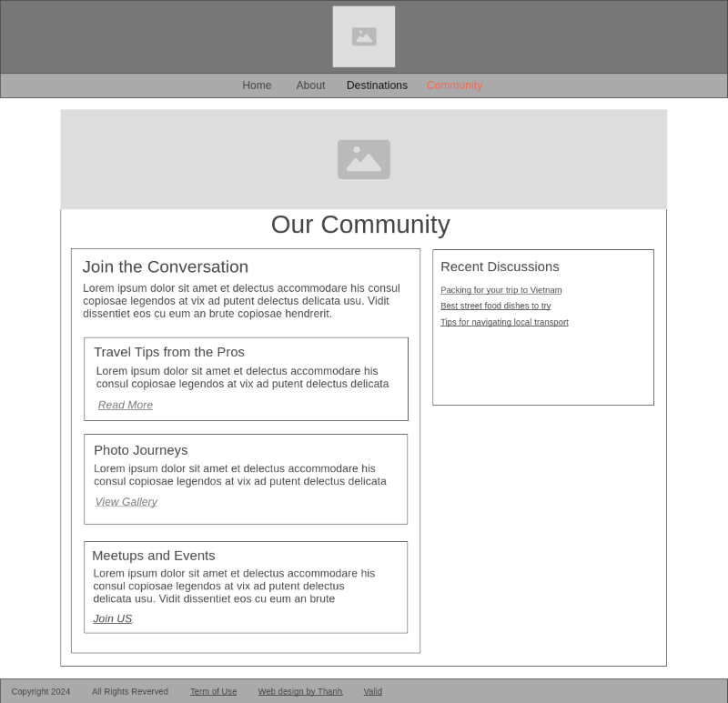Image resolution: width=728 pixels, height=703 pixels.
Task: Click the Recent Discussions panel heading
Action: 500,266
